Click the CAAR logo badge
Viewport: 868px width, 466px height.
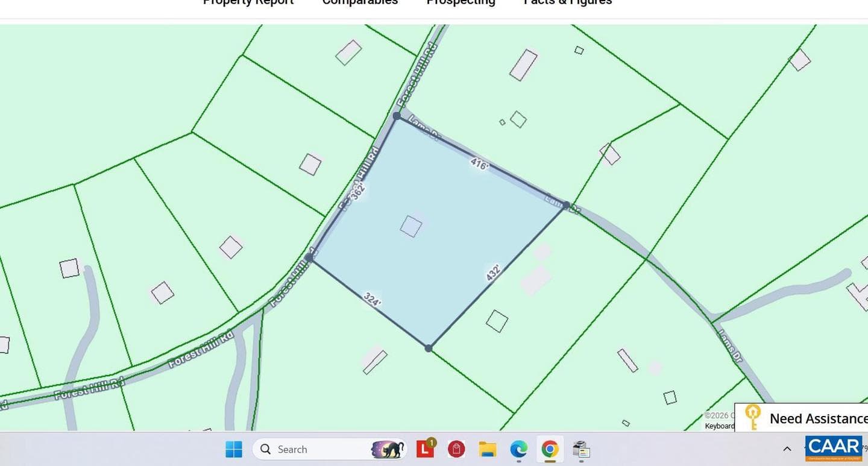tap(834, 448)
